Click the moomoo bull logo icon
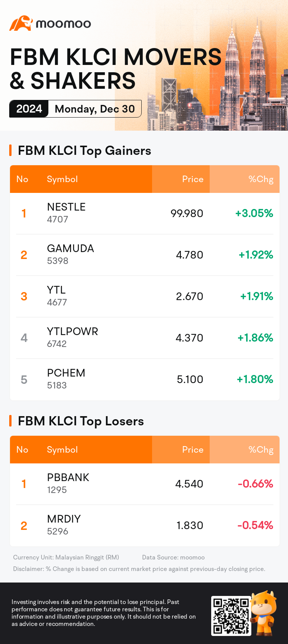288x644 pixels. [20, 23]
